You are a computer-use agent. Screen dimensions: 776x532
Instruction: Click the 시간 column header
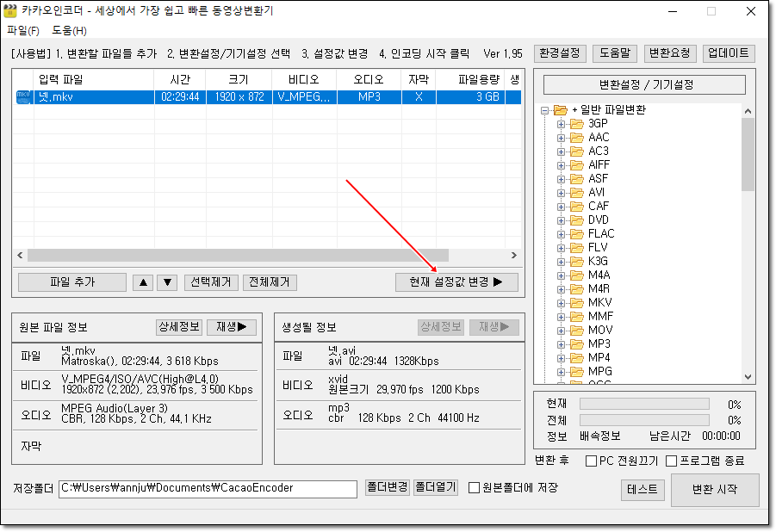[x=180, y=80]
